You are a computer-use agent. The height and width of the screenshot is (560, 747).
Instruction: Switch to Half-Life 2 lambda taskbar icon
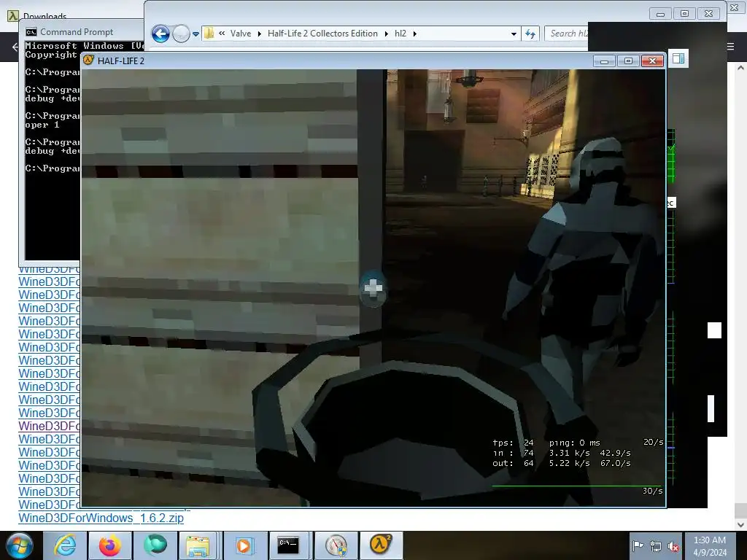(381, 545)
